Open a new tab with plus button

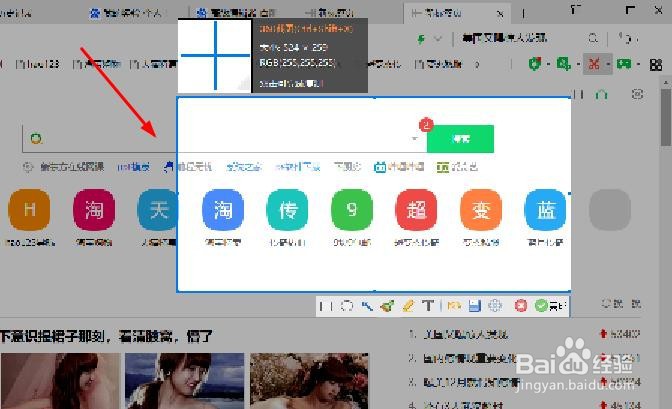pos(523,14)
